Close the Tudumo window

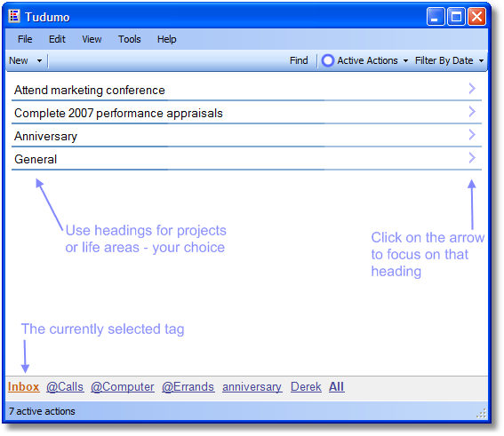coord(476,16)
